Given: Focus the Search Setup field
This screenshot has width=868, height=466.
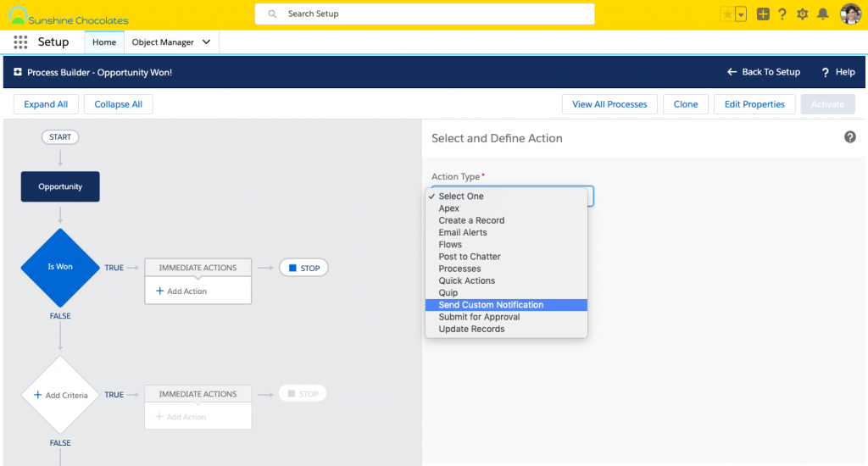Looking at the screenshot, I should (x=425, y=14).
